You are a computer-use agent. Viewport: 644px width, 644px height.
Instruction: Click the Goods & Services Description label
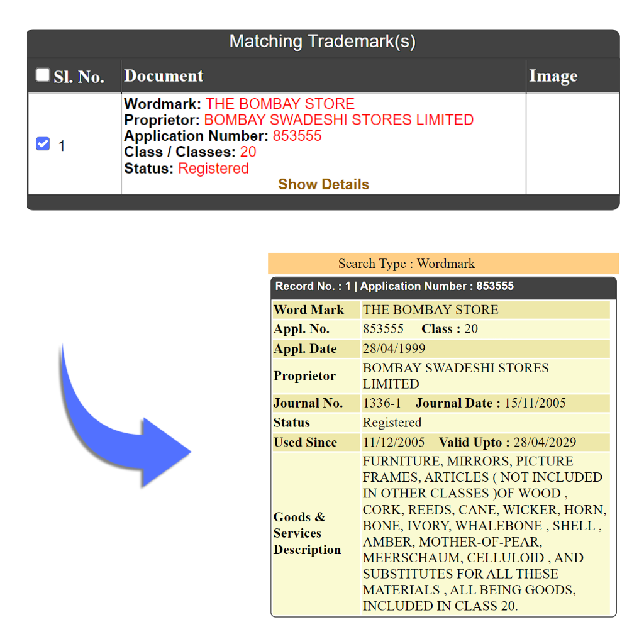pos(307,533)
